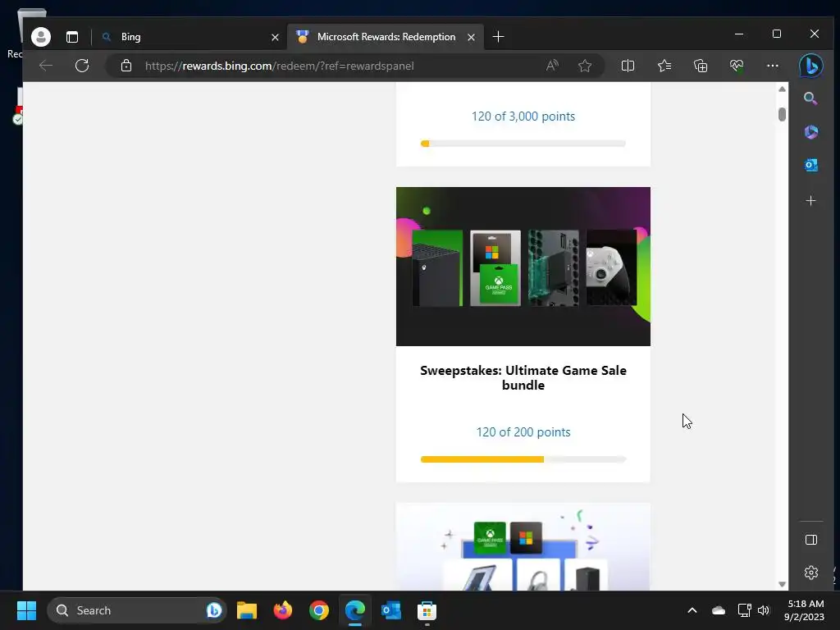Open the Favorites list

point(664,66)
